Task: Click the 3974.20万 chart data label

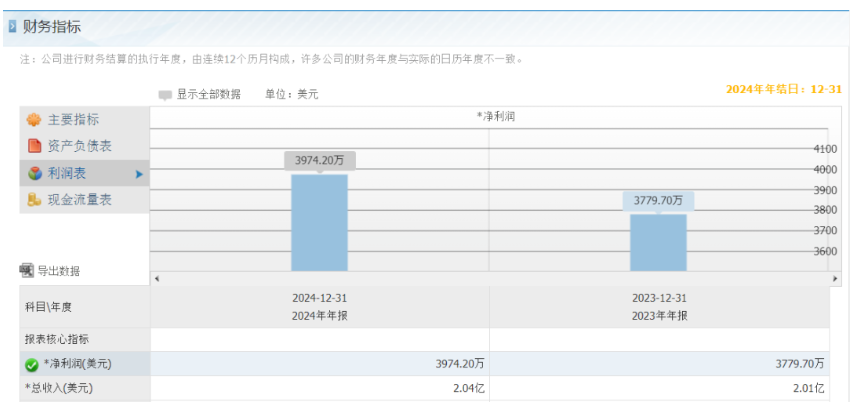Action: pos(320,161)
